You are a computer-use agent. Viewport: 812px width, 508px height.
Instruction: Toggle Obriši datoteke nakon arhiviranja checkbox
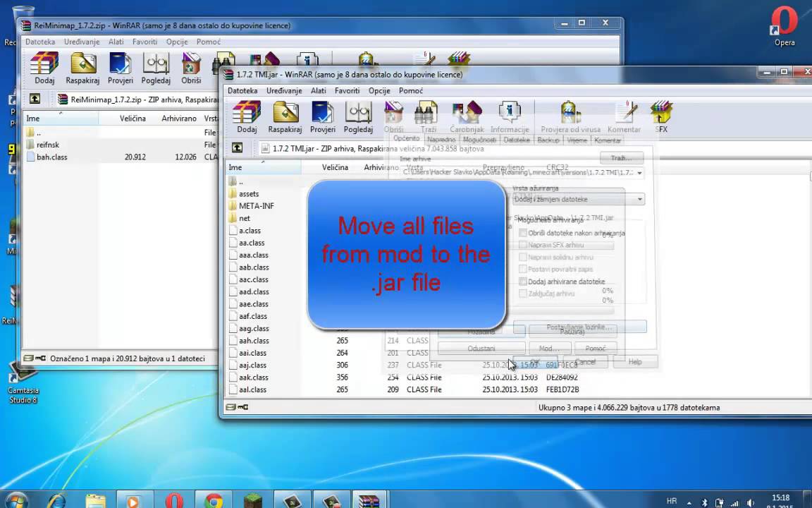pyautogui.click(x=523, y=234)
